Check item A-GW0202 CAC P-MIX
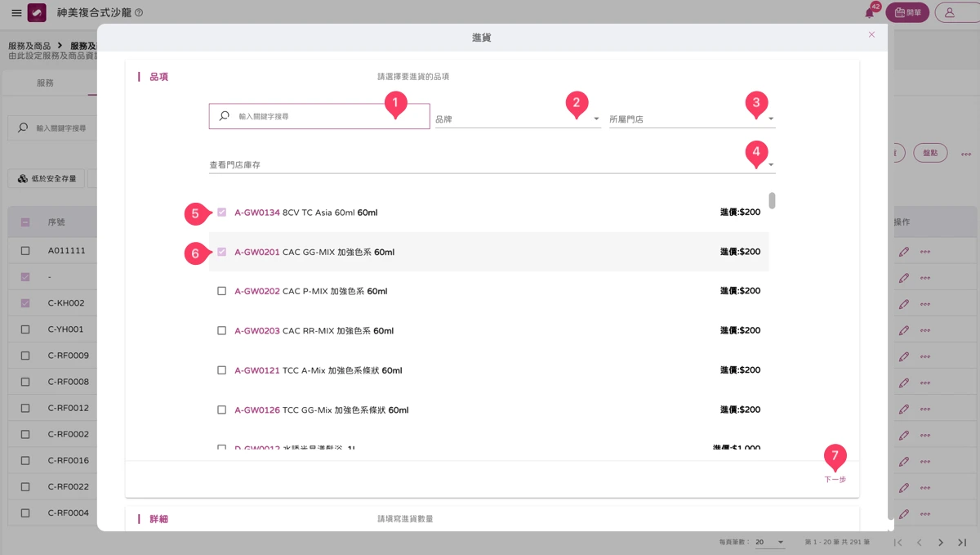This screenshot has height=555, width=980. click(x=221, y=291)
